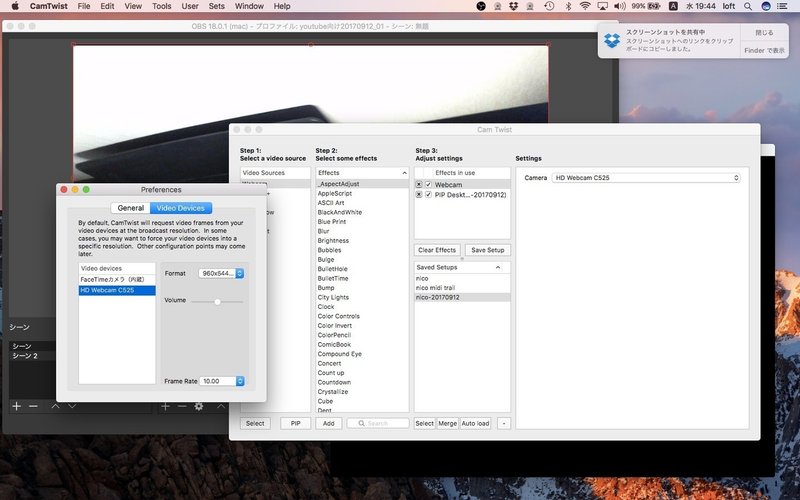Select シーン 2 in OBS scenes list
Screen dimensions: 800x500
[x=32, y=356]
